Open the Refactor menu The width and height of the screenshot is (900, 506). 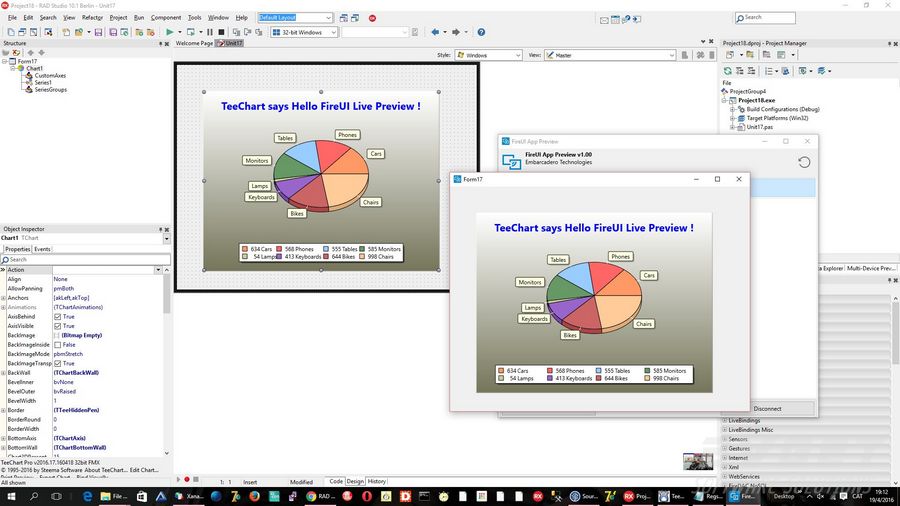pos(92,18)
